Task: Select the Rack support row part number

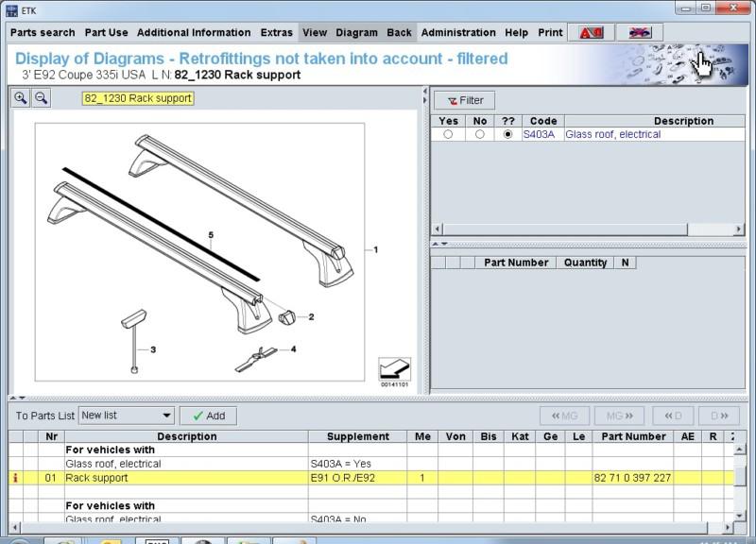Action: [x=632, y=478]
